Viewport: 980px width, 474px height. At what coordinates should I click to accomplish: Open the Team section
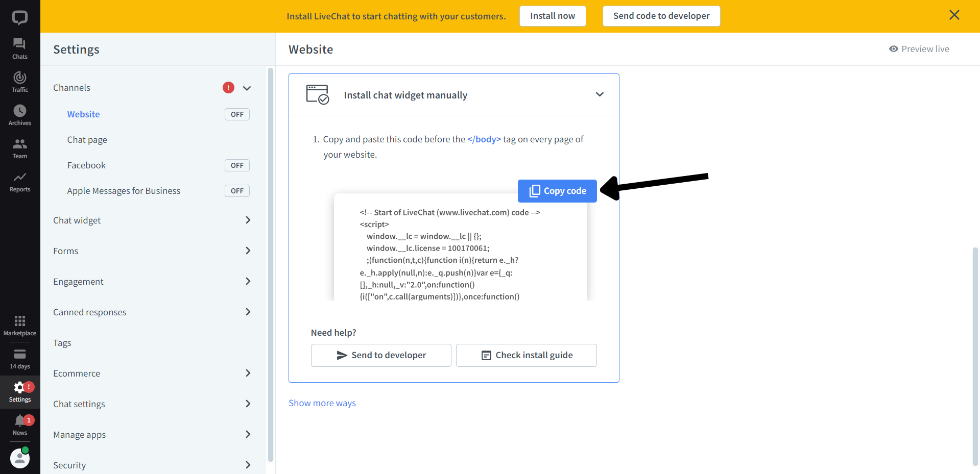point(20,148)
